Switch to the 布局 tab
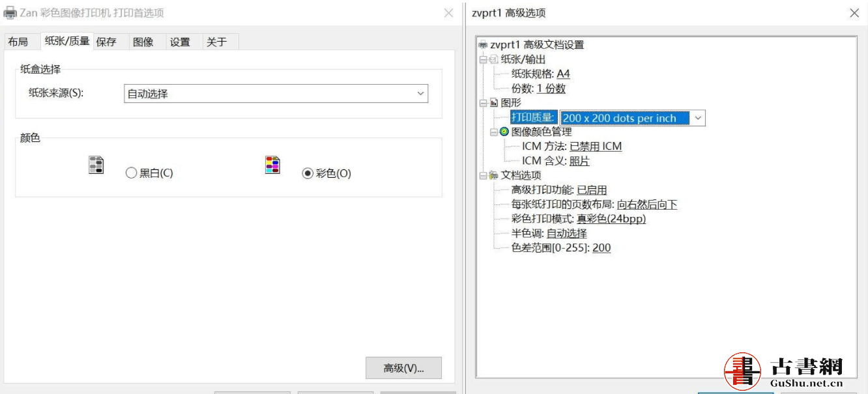This screenshot has height=394, width=868. (x=18, y=42)
